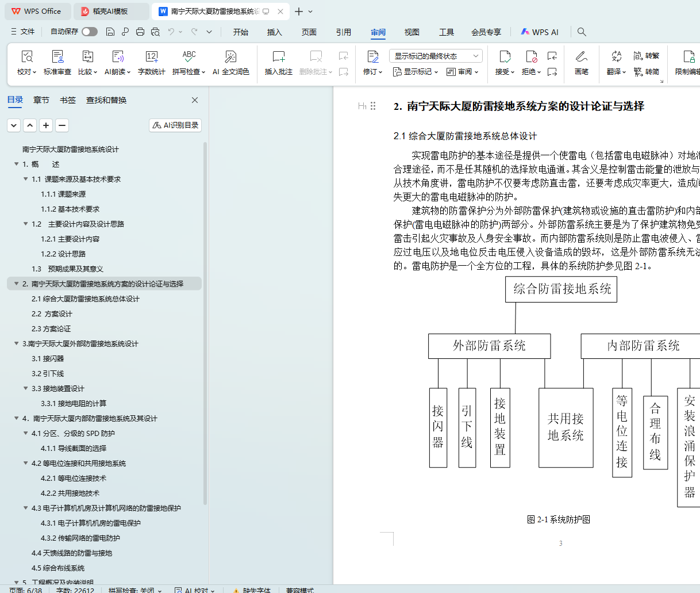Image resolution: width=700 pixels, height=593 pixels.
Task: Close the 目录 navigation pane
Action: (x=195, y=100)
